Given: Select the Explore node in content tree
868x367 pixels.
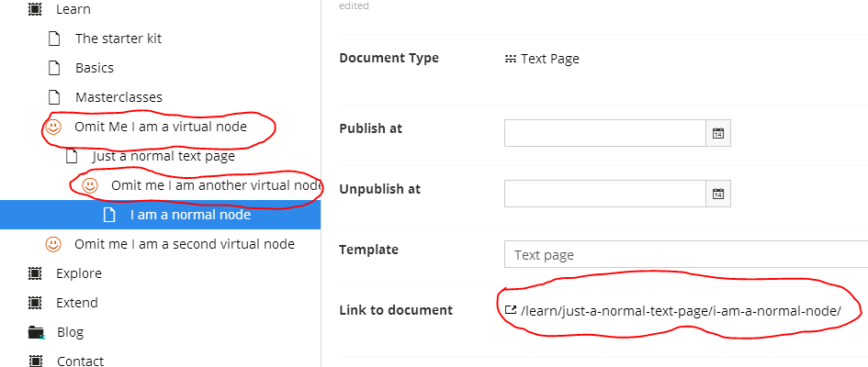Looking at the screenshot, I should (x=79, y=273).
